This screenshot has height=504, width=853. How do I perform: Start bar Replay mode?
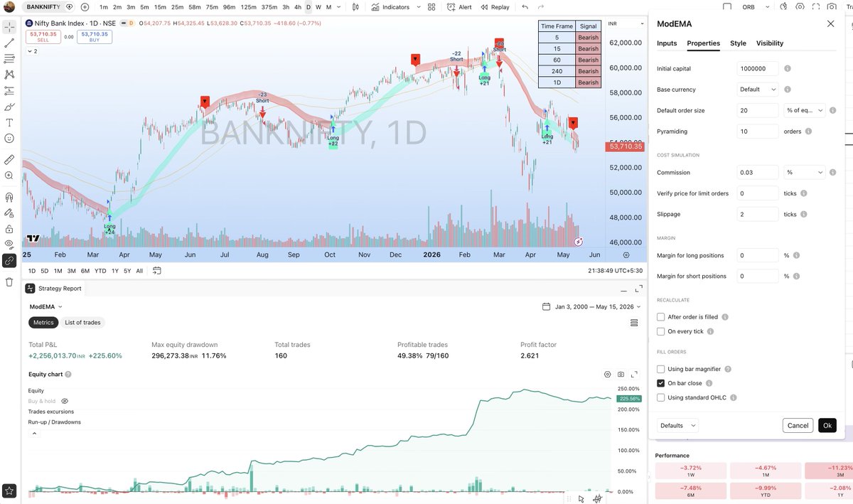click(x=495, y=7)
